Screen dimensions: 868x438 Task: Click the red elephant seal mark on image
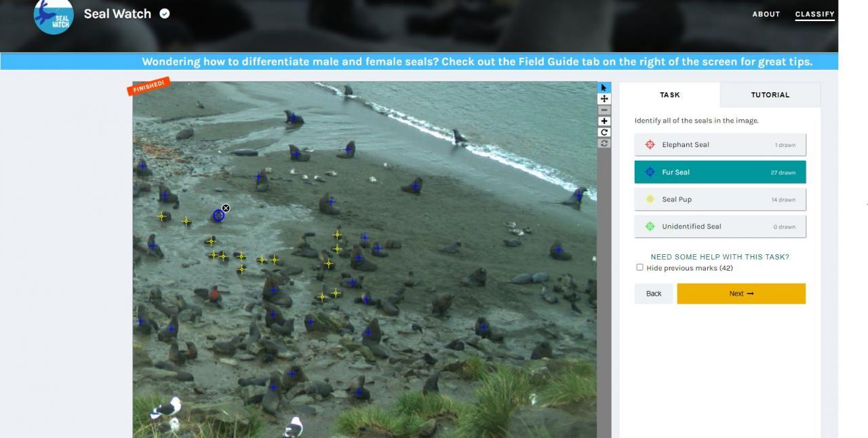point(214,294)
